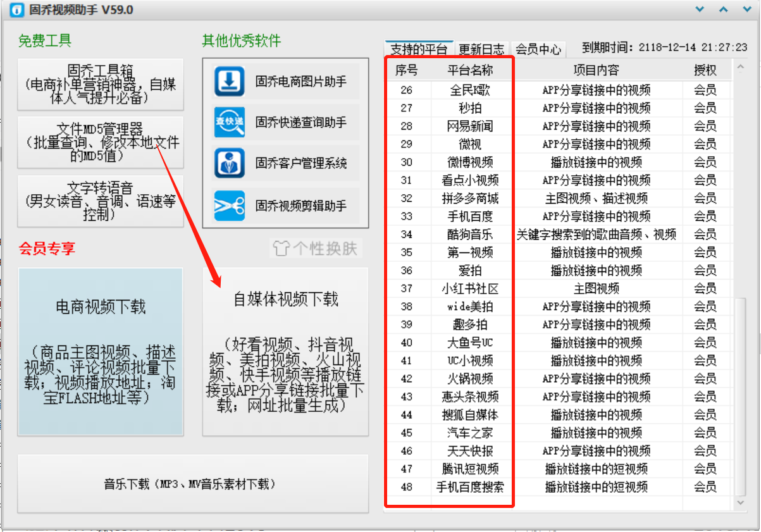Open 文件MD5管理器 tool
This screenshot has height=532, width=761.
point(101,142)
